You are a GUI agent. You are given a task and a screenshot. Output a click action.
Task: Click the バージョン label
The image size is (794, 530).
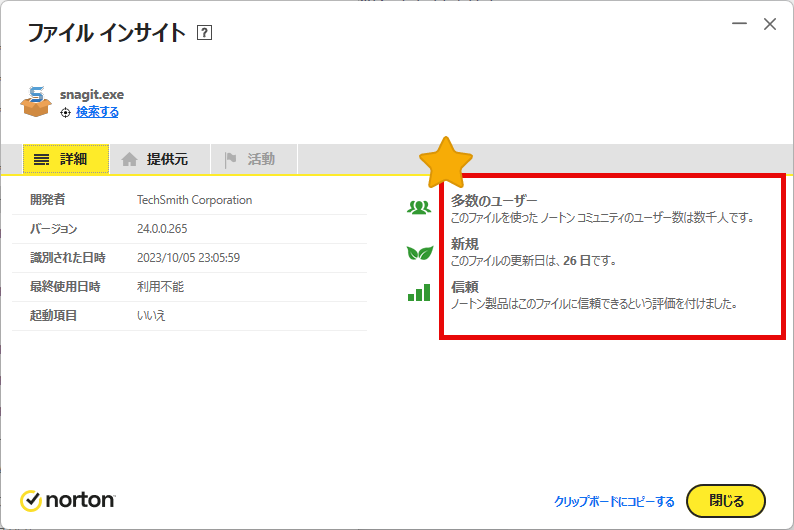coord(53,229)
